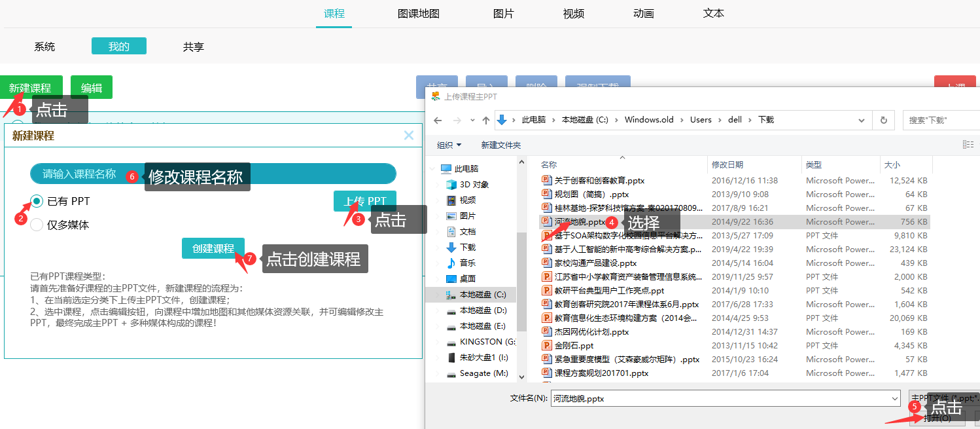Click the back arrow in file dialog
This screenshot has height=429, width=980.
pyautogui.click(x=438, y=121)
